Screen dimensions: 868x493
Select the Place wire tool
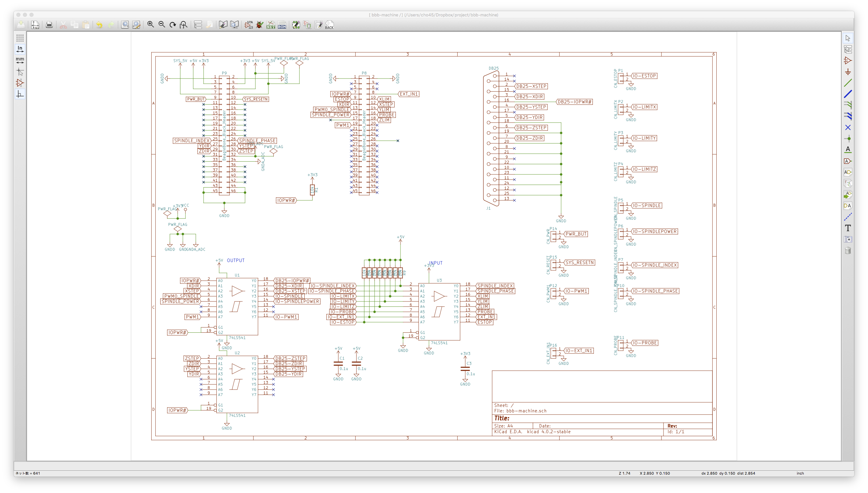coord(848,83)
